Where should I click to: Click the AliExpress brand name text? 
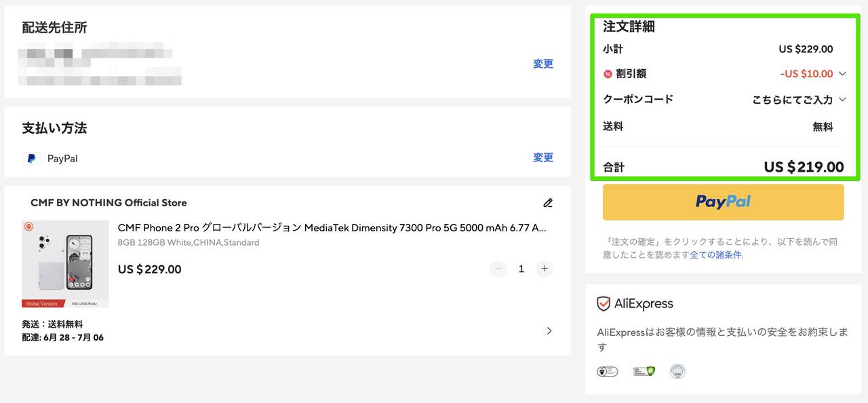(644, 304)
